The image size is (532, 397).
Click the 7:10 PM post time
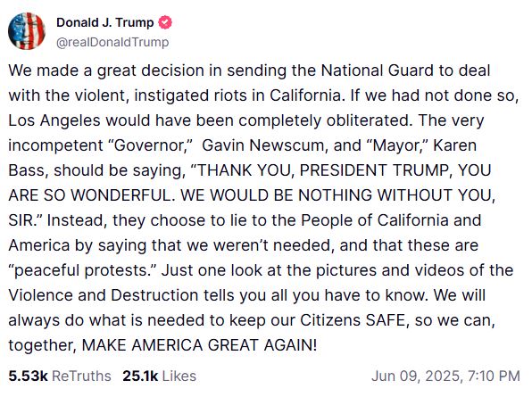[494, 376]
